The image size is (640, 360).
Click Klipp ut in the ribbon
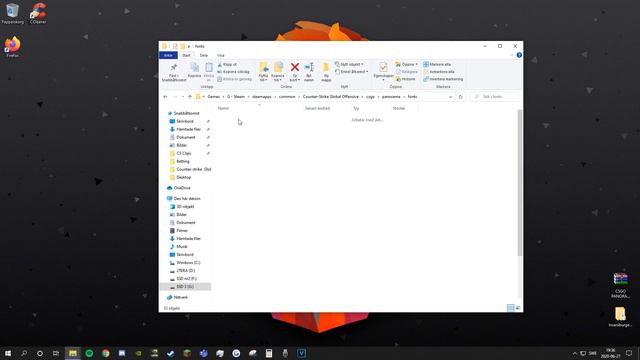click(x=227, y=64)
